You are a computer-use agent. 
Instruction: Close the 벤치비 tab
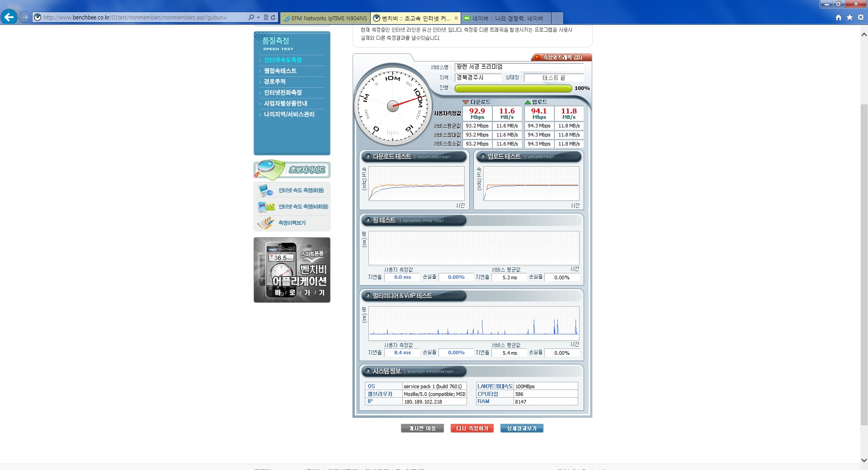(x=456, y=18)
